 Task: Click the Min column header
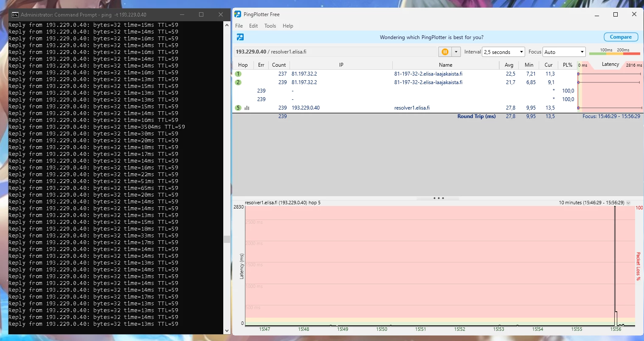tap(529, 65)
